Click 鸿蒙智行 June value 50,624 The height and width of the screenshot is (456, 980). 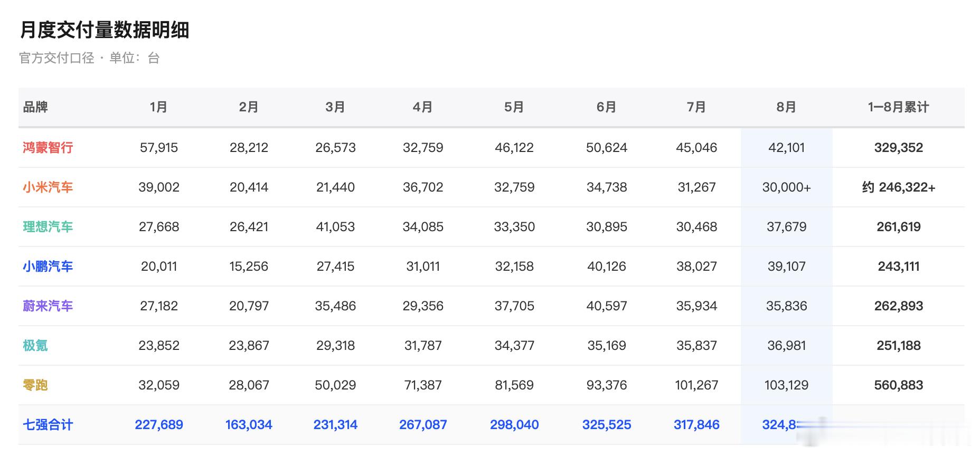tap(607, 148)
